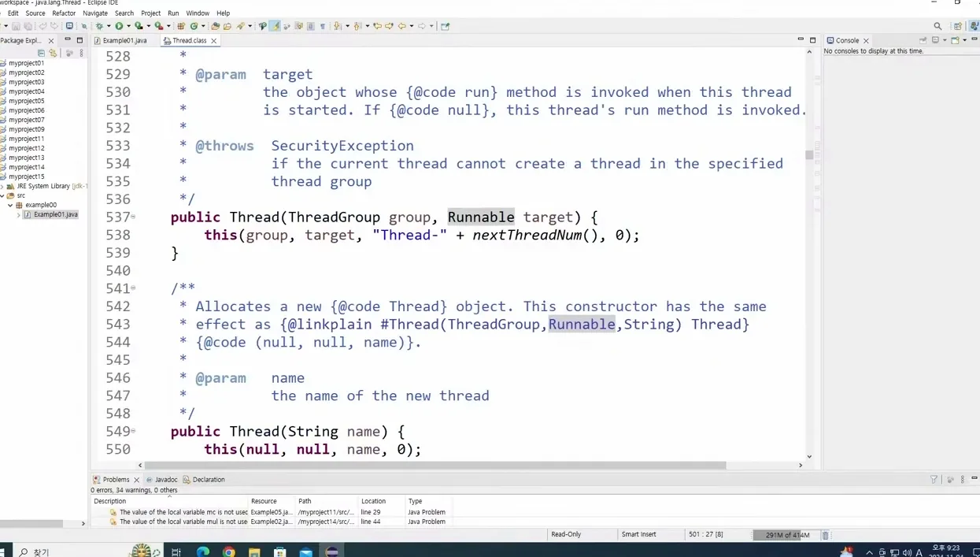Open the Debug dropdown arrow
Image resolution: width=980 pixels, height=557 pixels.
[109, 26]
